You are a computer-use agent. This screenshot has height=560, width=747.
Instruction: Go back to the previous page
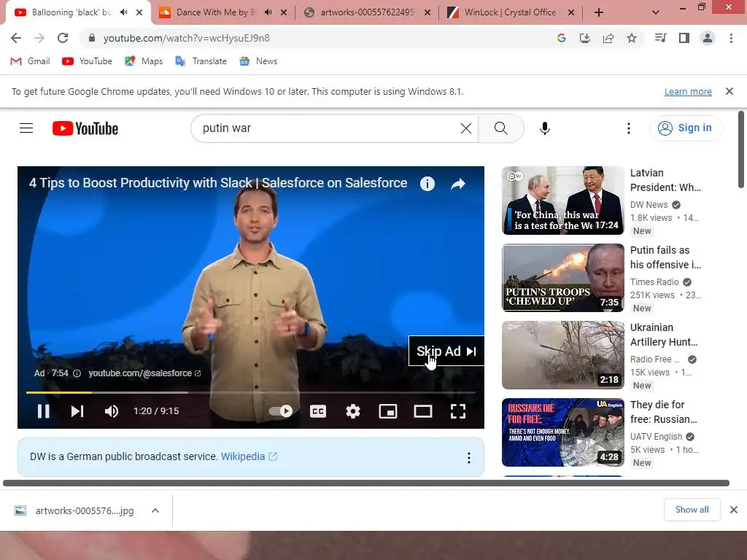coord(16,38)
